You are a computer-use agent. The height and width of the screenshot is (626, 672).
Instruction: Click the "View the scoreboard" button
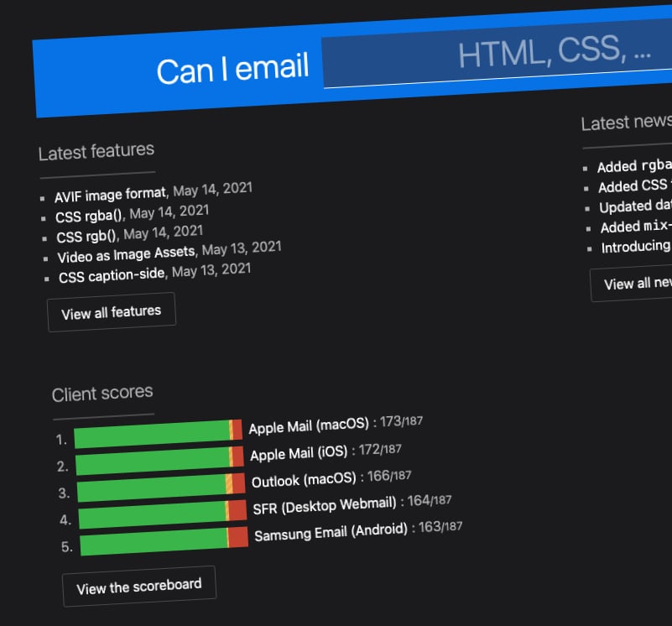[139, 585]
